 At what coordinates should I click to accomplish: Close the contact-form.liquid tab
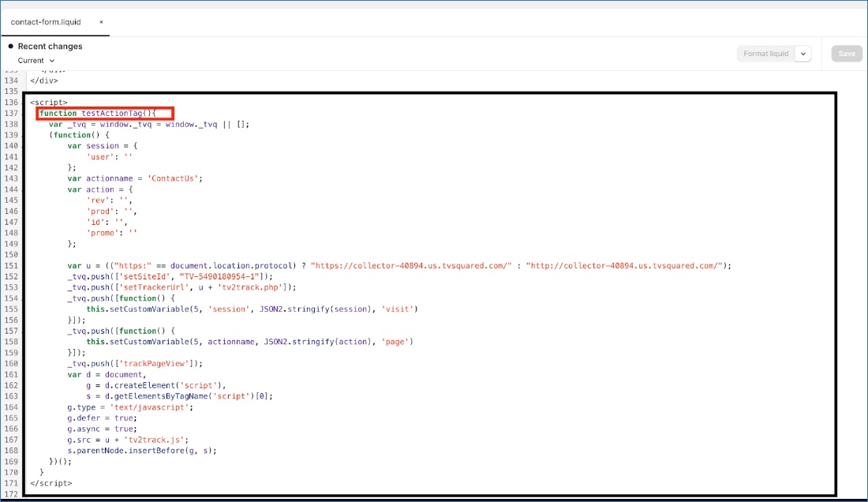[101, 22]
